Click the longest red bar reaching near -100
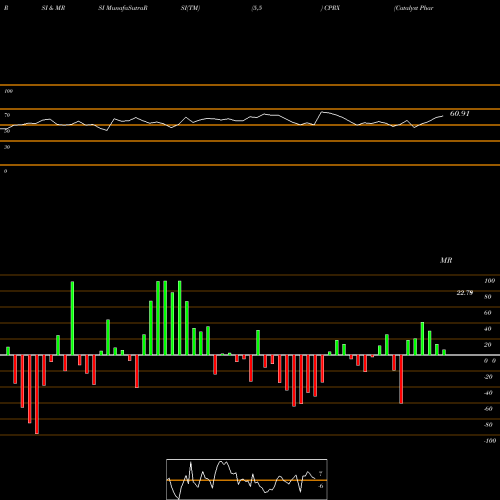Viewport: 500px width, 500px height. (x=37, y=394)
